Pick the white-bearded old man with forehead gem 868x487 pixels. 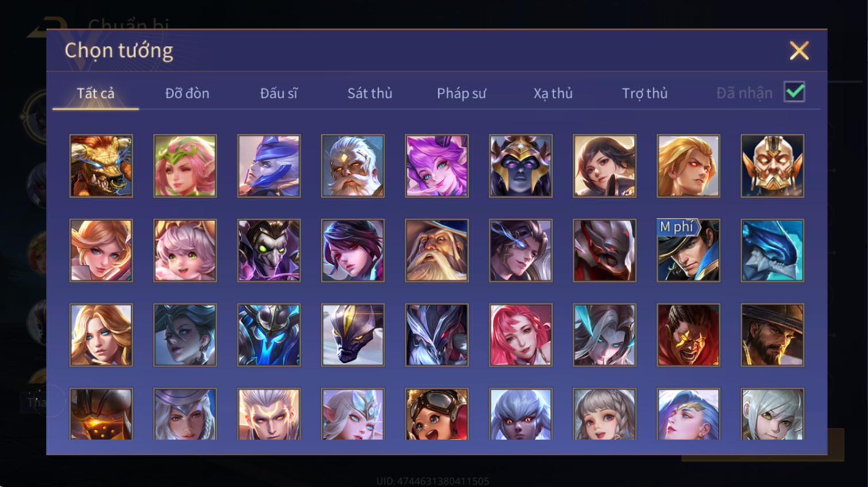(353, 166)
